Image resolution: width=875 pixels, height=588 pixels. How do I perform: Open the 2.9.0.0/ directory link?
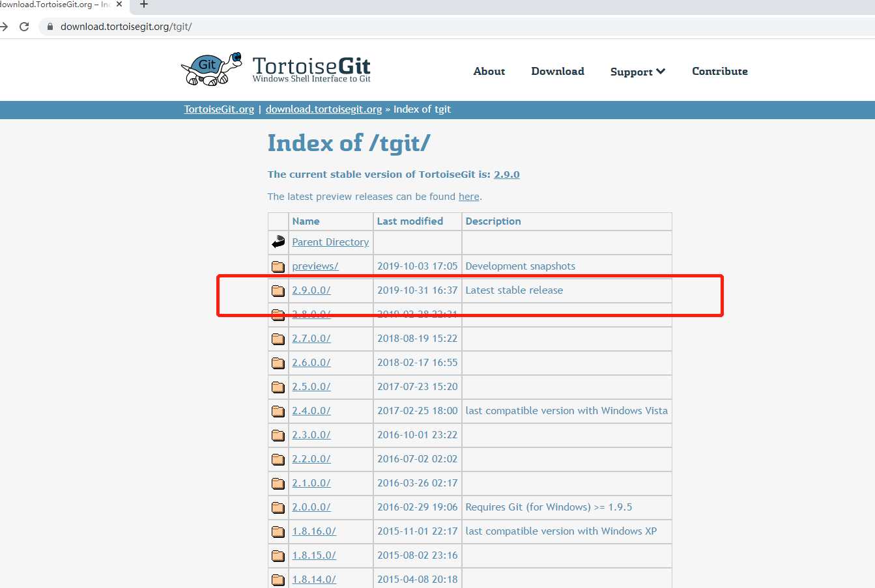(311, 290)
